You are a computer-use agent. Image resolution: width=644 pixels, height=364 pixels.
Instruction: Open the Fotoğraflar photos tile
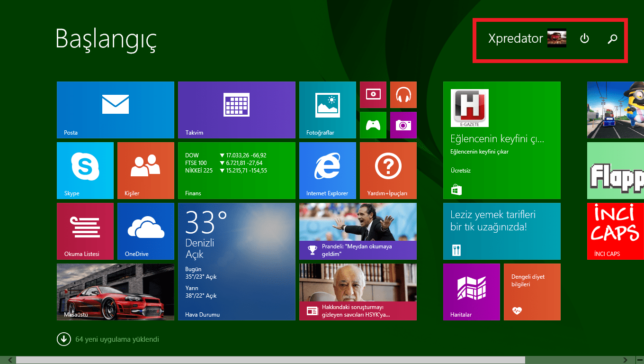328,110
